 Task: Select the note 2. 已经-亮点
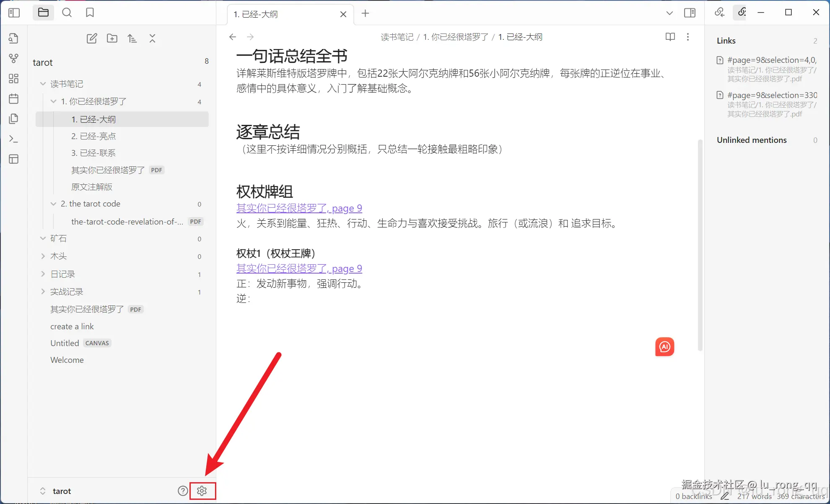[94, 136]
